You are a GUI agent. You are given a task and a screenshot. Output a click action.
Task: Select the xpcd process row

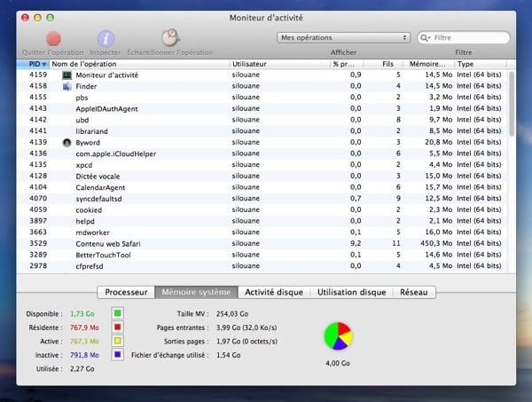click(x=262, y=165)
